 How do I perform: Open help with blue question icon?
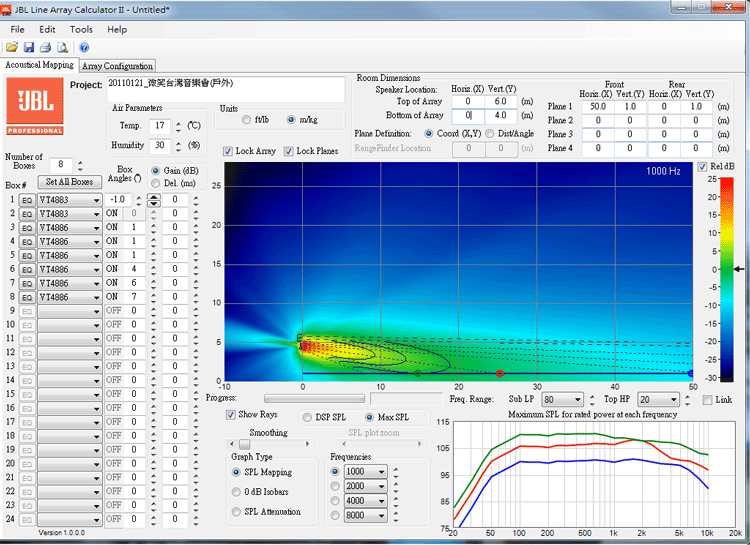point(84,47)
